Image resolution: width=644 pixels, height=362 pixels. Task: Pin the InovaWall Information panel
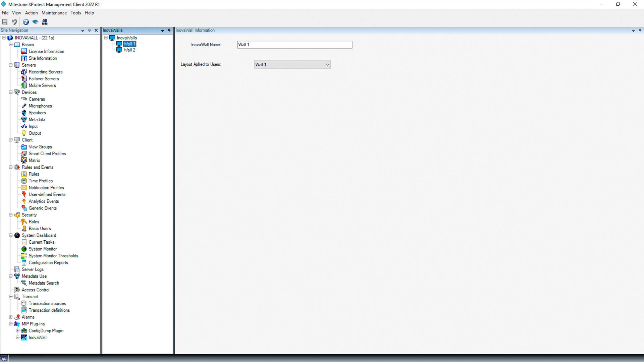640,30
